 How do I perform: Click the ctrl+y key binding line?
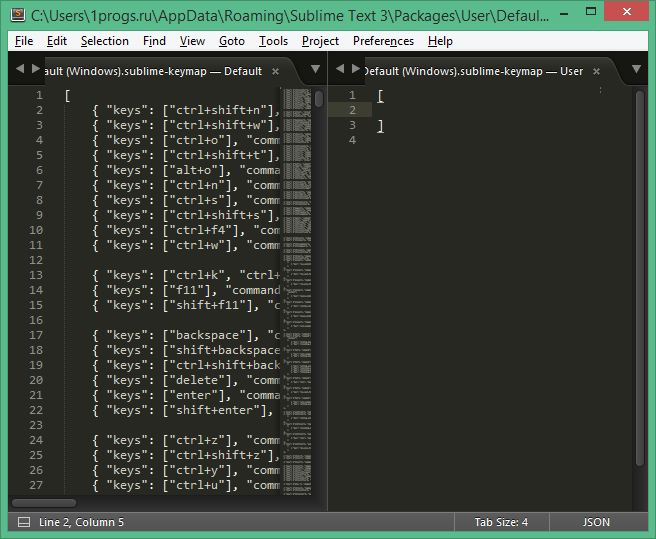186,470
